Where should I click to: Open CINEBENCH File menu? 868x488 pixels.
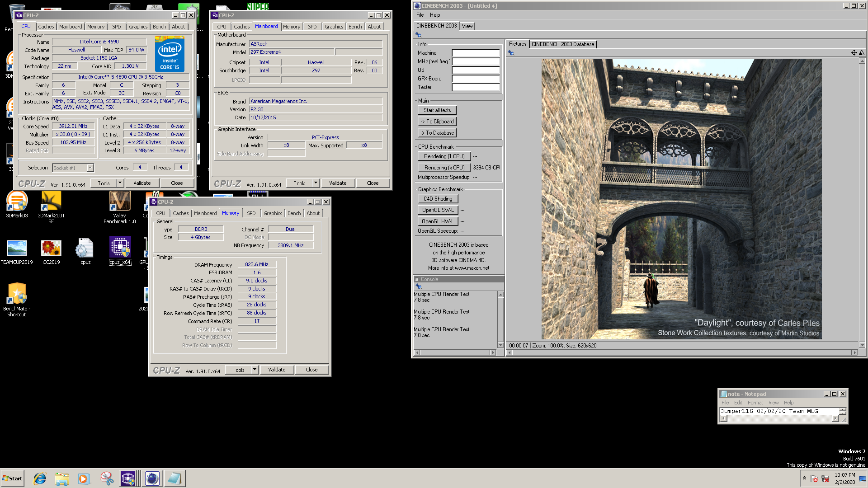(x=420, y=15)
